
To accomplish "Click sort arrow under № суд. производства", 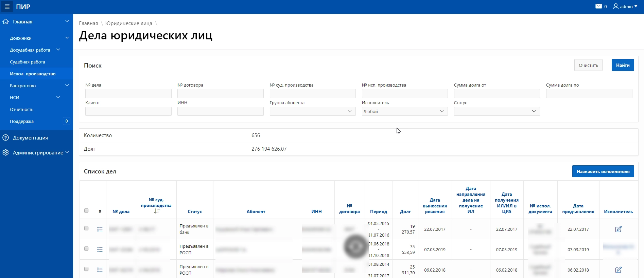I will pyautogui.click(x=157, y=211).
